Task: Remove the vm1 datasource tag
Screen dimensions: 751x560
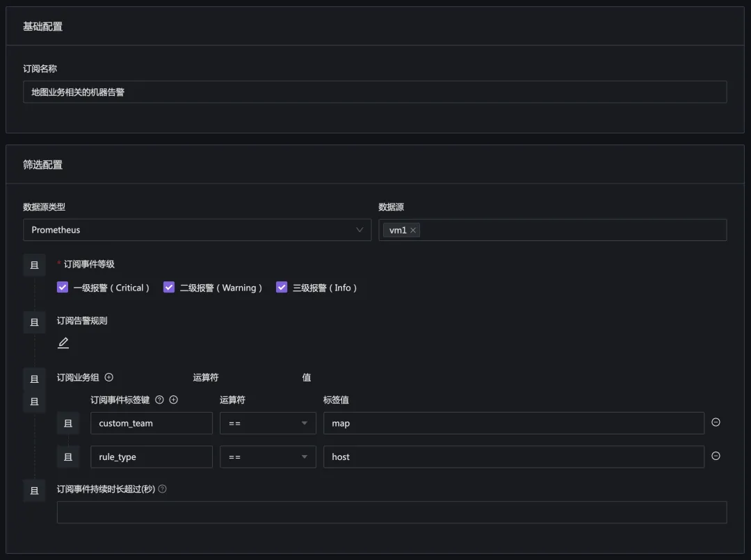Action: click(413, 230)
